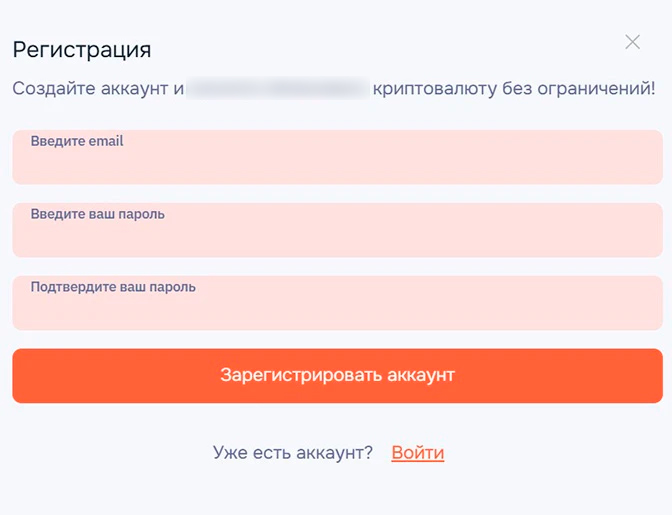Click the blurred text in the subtitle
Screen dimensions: 672x515
[x=278, y=89]
